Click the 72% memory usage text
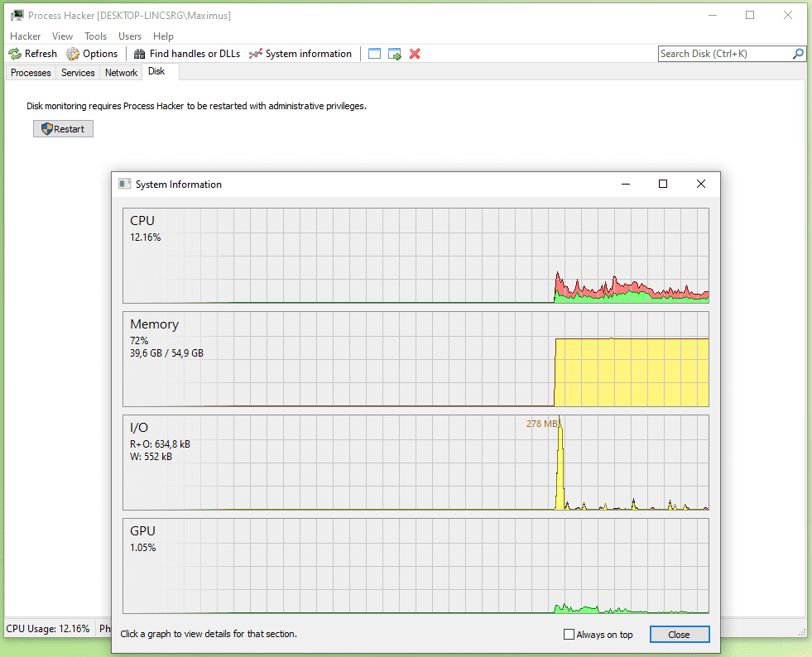 pos(139,341)
